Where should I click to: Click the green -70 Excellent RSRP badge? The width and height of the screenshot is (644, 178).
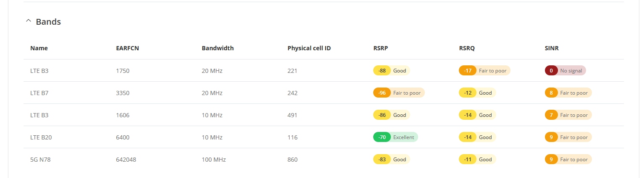395,137
